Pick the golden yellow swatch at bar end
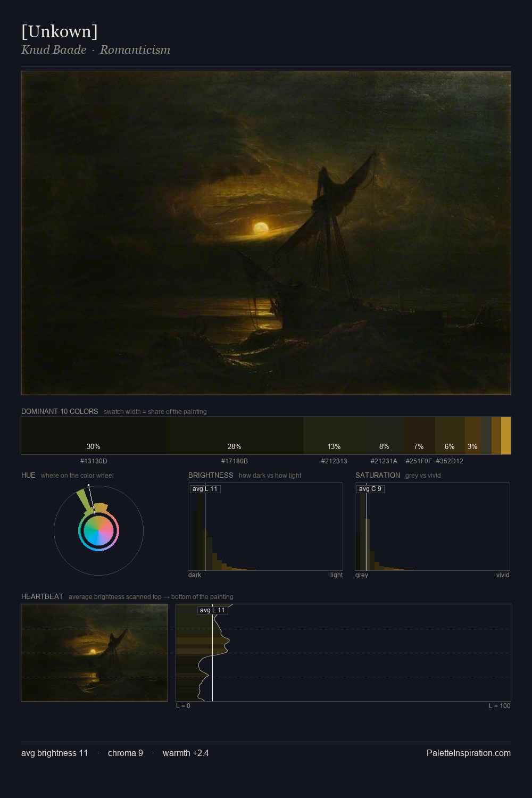The height and width of the screenshot is (798, 532). point(506,436)
